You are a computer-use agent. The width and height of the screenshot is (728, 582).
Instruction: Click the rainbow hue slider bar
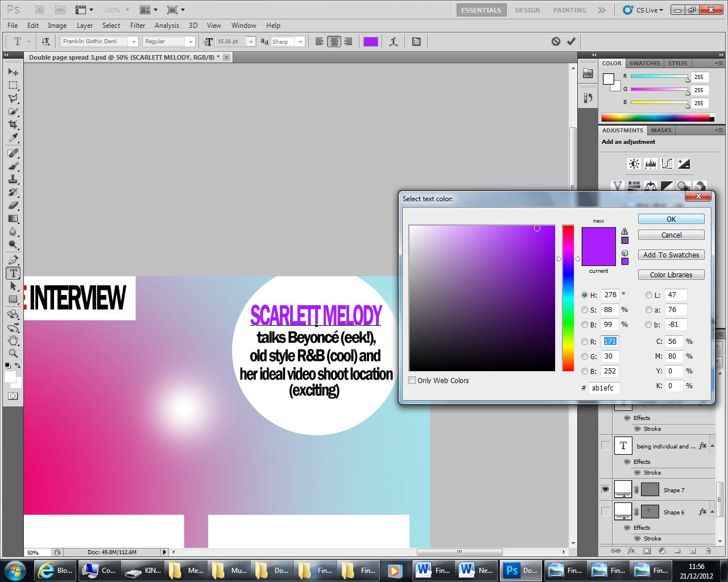[568, 298]
